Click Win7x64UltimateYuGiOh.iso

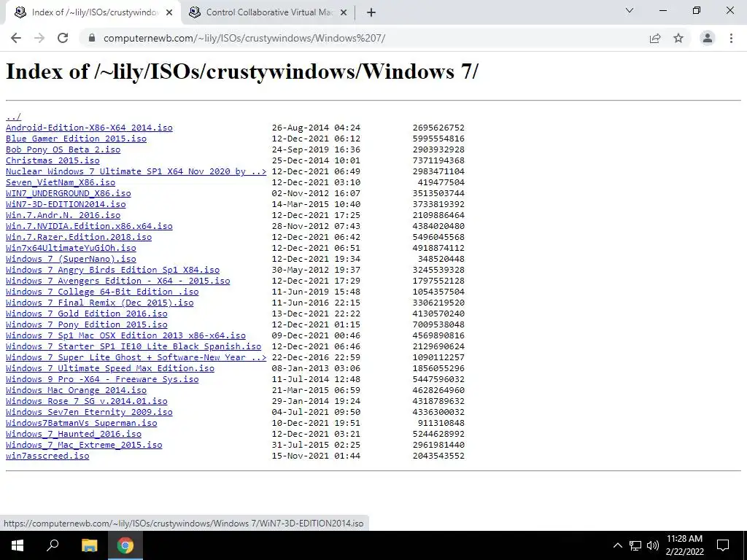pos(71,248)
